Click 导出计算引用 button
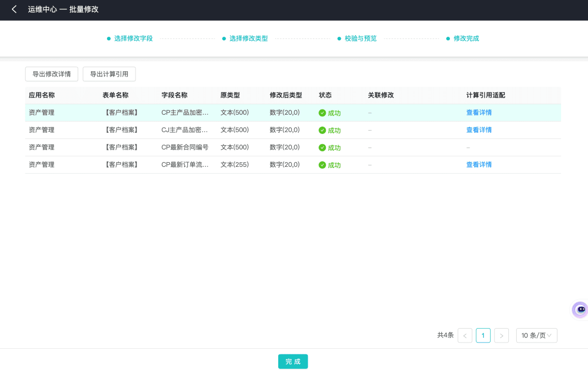Viewport: 588px width, 372px height. click(x=109, y=74)
